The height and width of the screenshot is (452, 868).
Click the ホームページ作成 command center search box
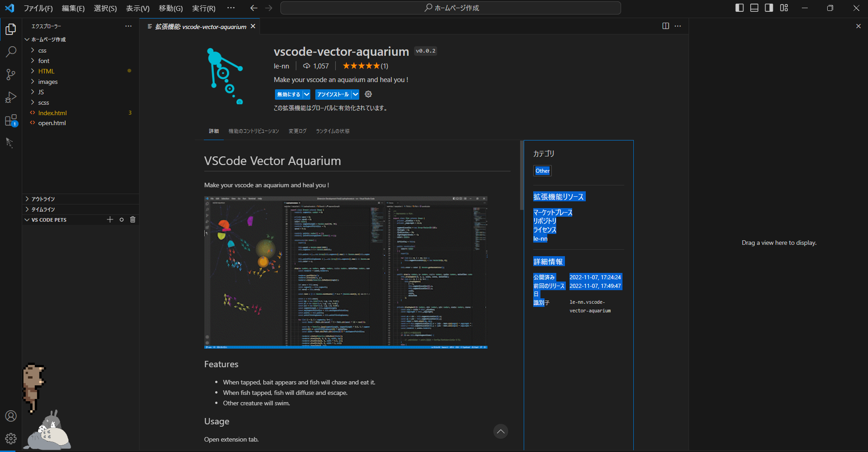click(x=450, y=8)
